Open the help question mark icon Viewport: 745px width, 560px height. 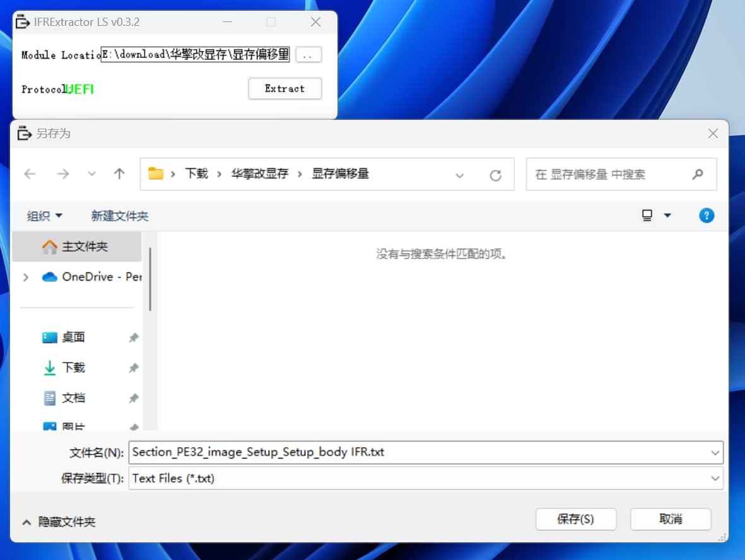pos(707,216)
